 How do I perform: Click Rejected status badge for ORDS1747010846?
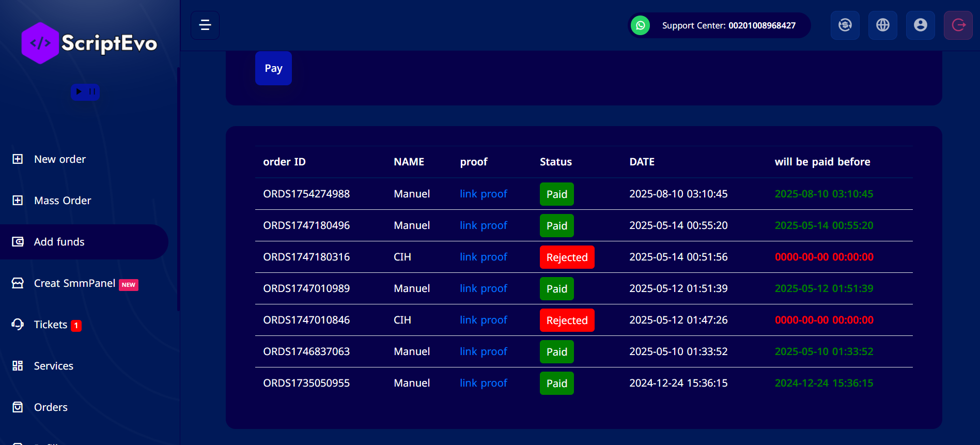coord(567,320)
